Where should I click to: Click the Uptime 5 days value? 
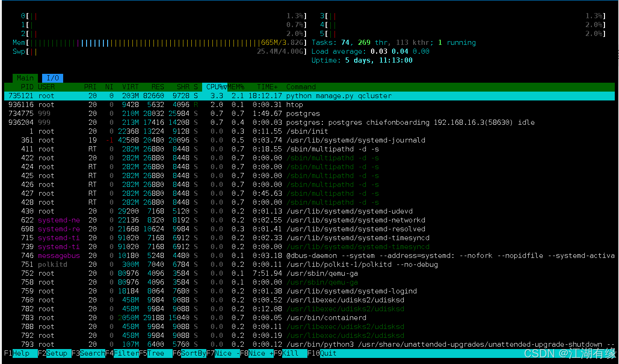pos(379,60)
